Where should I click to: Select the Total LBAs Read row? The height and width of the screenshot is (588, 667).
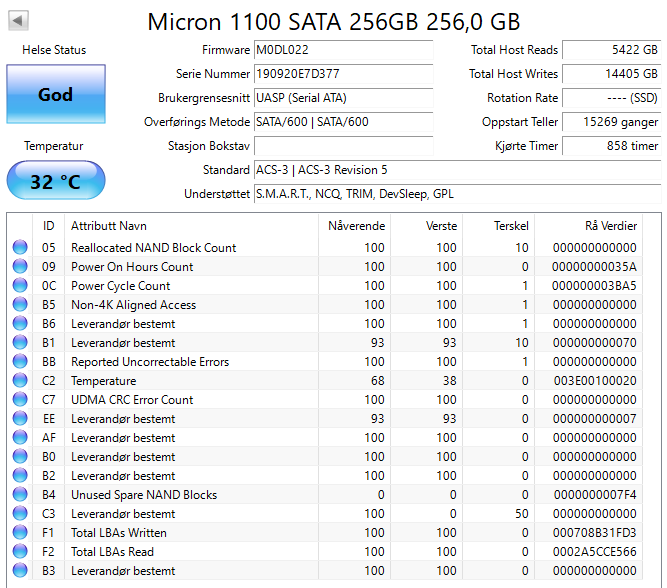click(327, 551)
